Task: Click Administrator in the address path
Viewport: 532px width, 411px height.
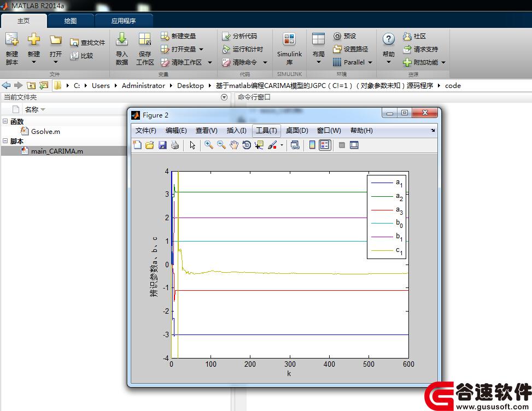Action: pyautogui.click(x=143, y=86)
